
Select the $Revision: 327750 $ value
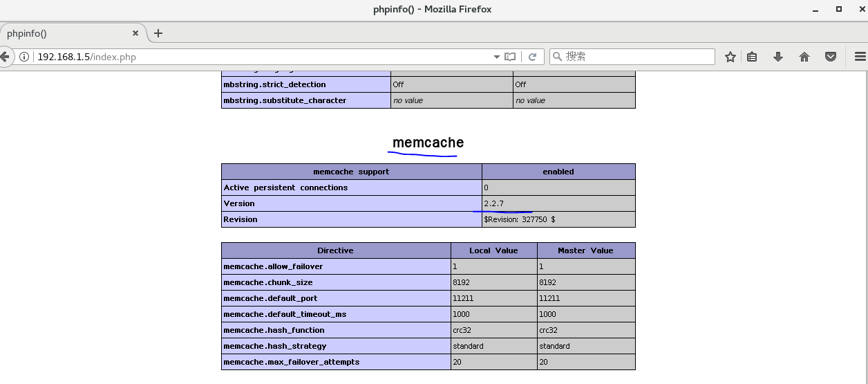coord(520,219)
